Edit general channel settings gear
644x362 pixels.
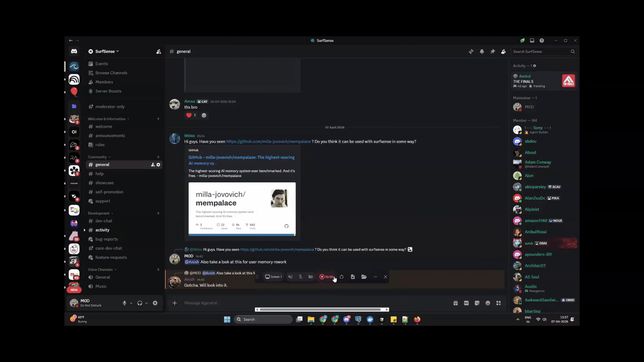coord(158,165)
